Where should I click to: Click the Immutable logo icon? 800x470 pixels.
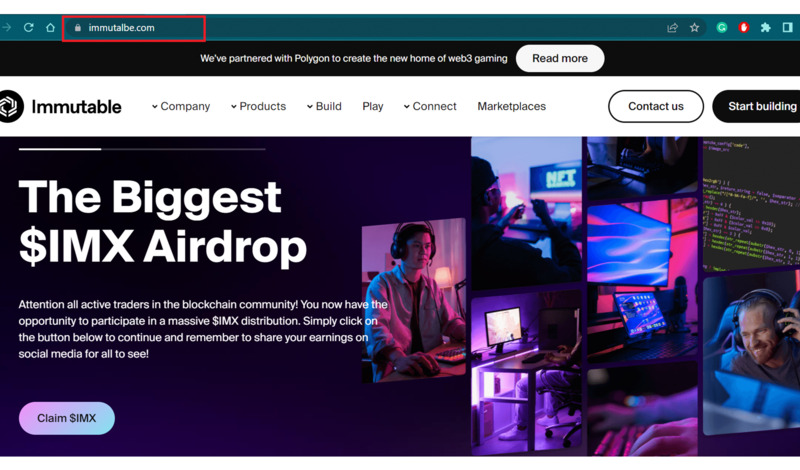(x=10, y=106)
